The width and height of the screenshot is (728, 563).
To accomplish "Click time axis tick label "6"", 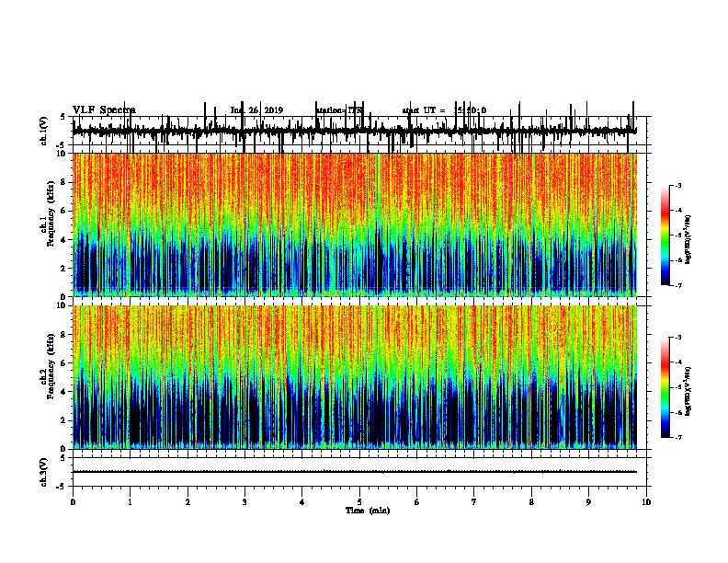I will coord(417,502).
